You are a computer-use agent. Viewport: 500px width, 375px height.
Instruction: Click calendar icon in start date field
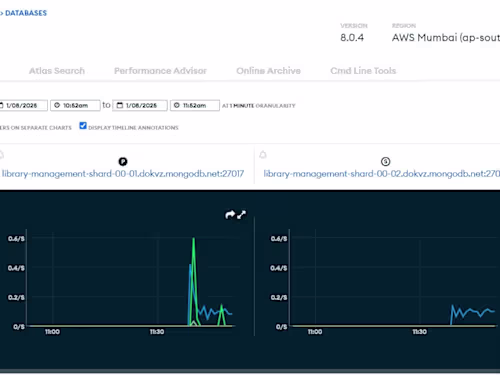(1, 105)
